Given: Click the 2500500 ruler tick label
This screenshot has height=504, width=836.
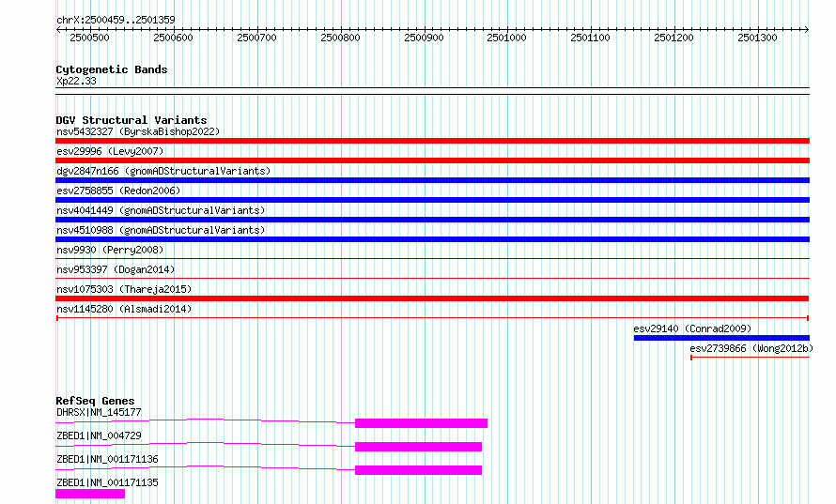Looking at the screenshot, I should (x=89, y=38).
